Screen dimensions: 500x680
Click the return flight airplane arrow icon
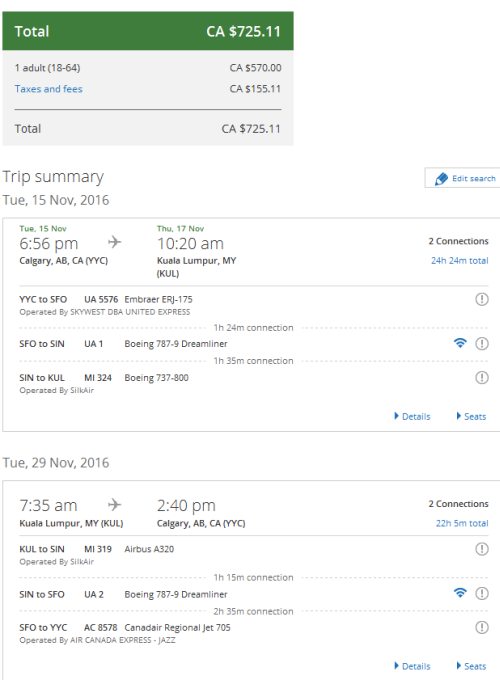click(114, 505)
